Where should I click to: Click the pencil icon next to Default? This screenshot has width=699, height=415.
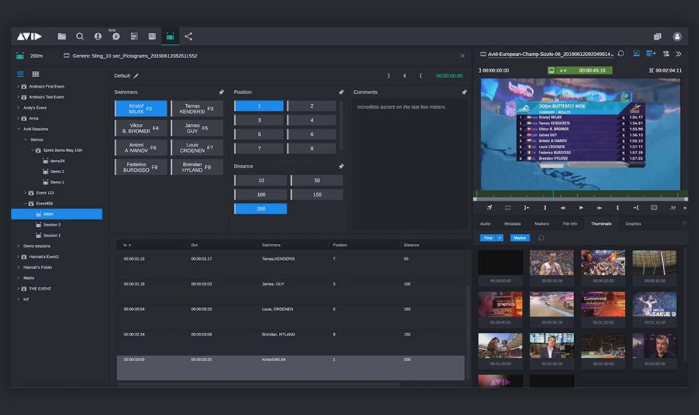[137, 76]
